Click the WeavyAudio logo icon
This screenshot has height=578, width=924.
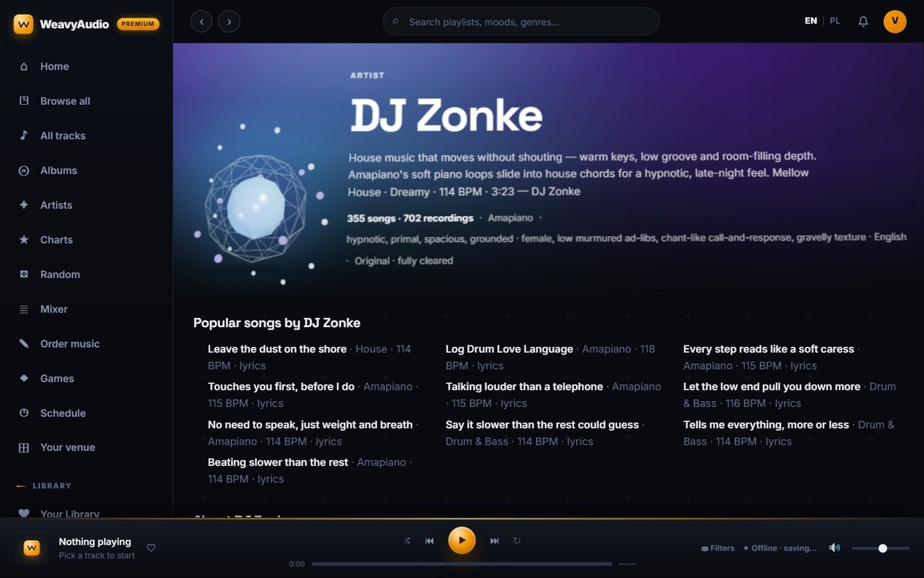[x=23, y=24]
